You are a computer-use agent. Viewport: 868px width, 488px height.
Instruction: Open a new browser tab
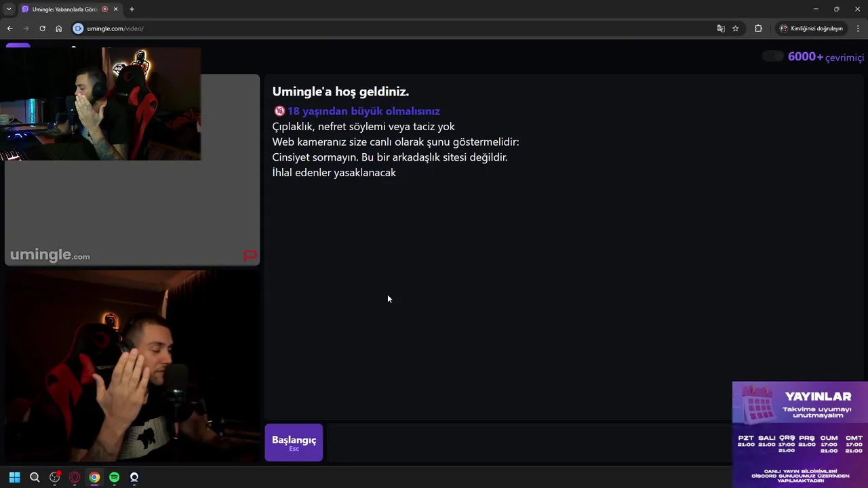[x=132, y=9]
